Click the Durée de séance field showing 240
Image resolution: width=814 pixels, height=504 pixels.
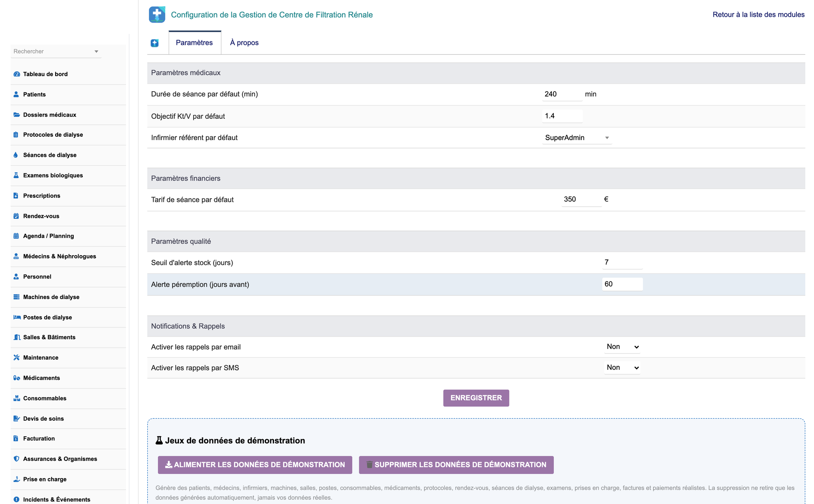point(562,94)
